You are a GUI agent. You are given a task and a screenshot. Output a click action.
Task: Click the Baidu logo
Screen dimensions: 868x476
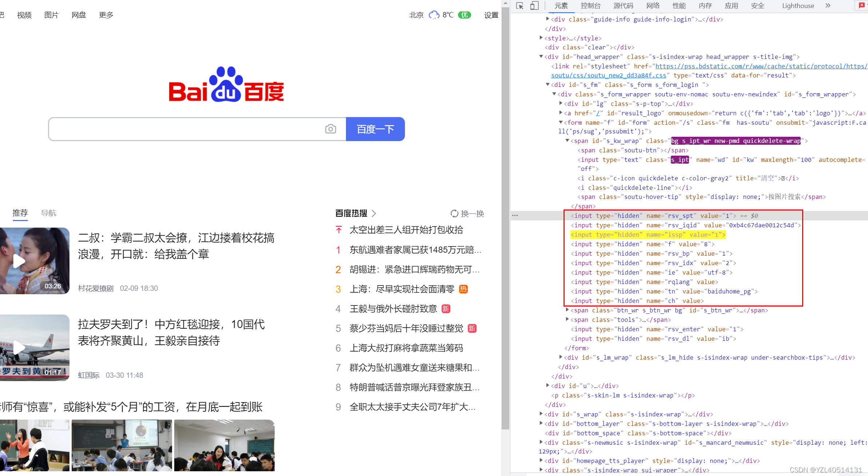226,85
